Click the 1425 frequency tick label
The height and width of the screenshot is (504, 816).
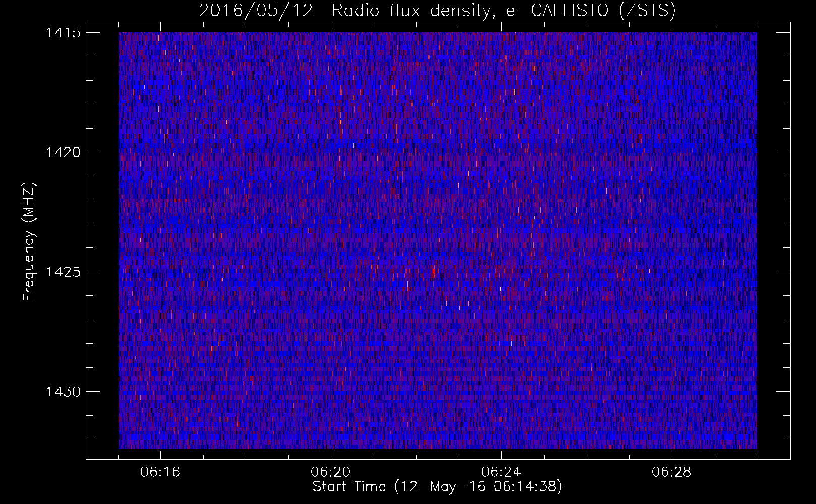[63, 272]
